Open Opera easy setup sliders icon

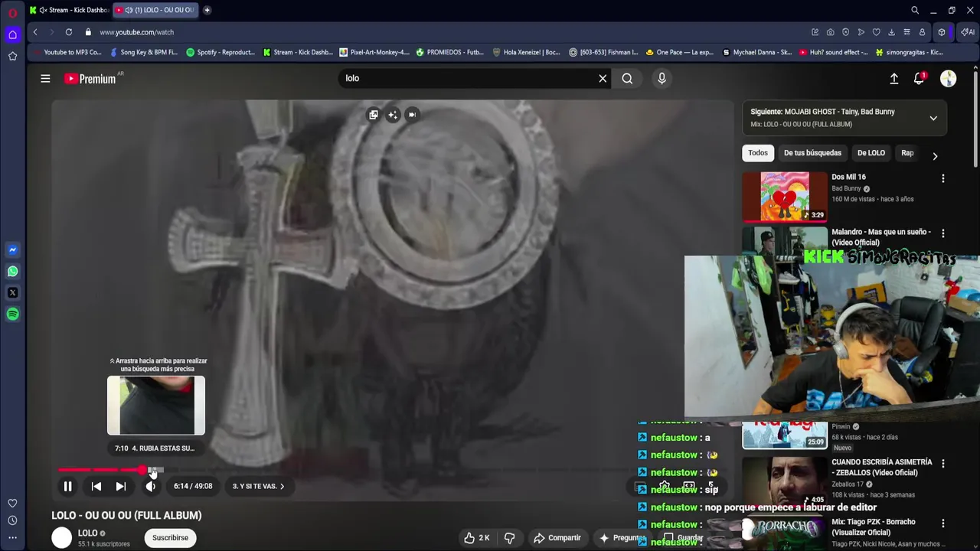(907, 32)
